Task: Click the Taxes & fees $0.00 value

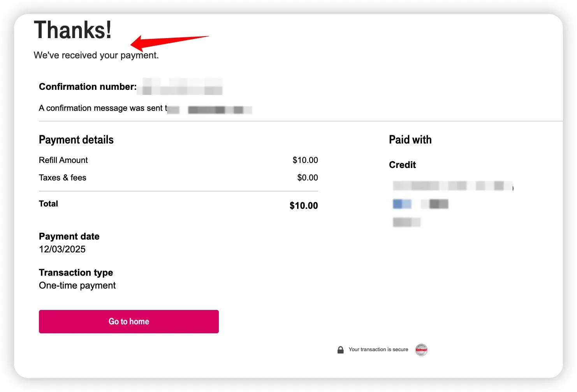Action: point(308,178)
